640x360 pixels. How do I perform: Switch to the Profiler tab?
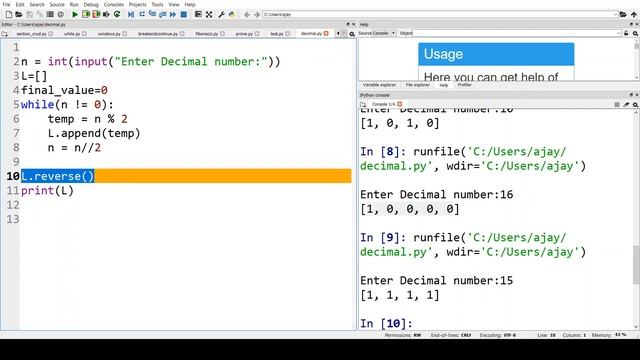point(464,85)
